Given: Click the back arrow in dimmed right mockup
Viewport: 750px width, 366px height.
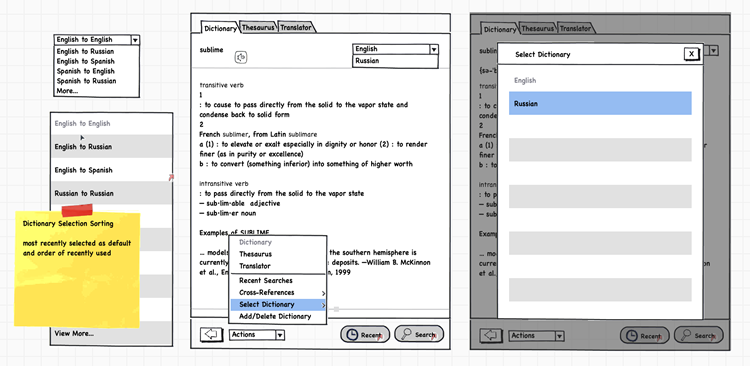Looking at the screenshot, I should (491, 335).
